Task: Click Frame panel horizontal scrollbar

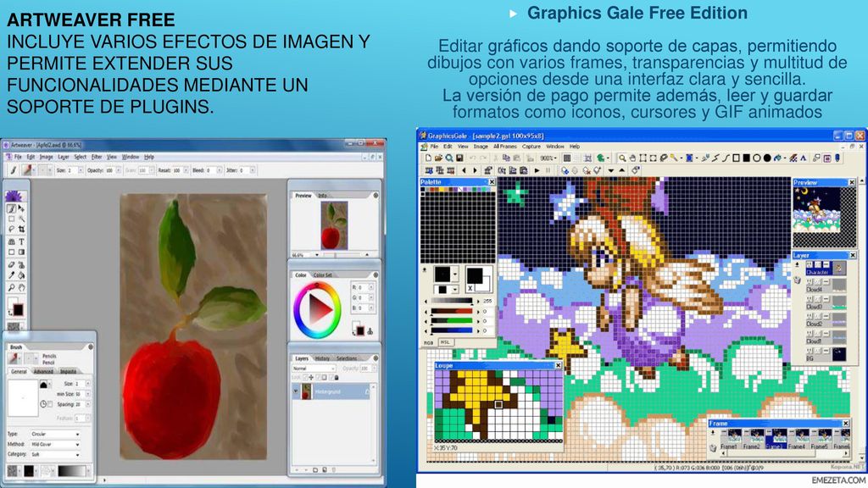Action: pos(785,454)
